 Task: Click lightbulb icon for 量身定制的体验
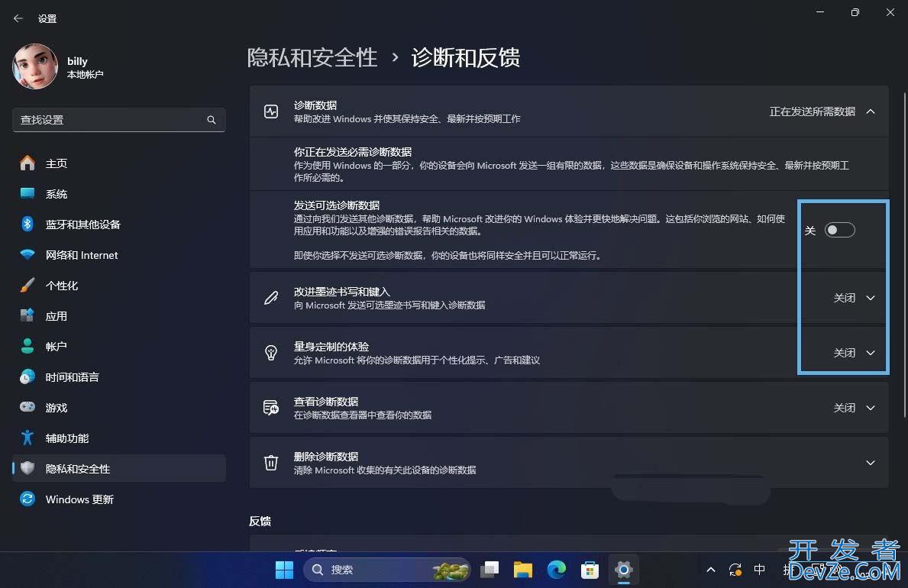coord(271,353)
